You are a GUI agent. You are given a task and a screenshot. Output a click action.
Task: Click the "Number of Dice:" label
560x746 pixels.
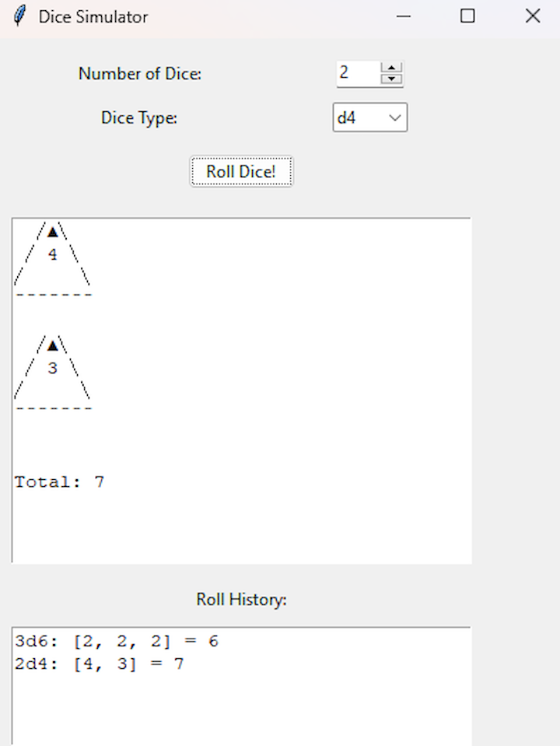(x=140, y=74)
